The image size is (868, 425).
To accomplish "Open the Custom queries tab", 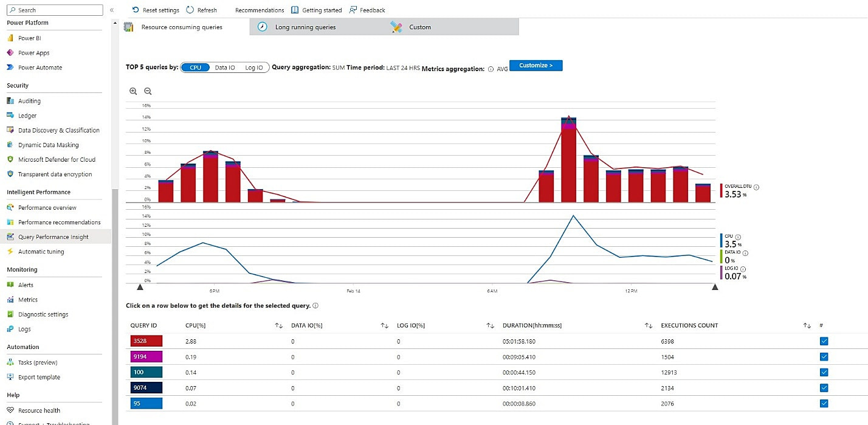I will [418, 27].
